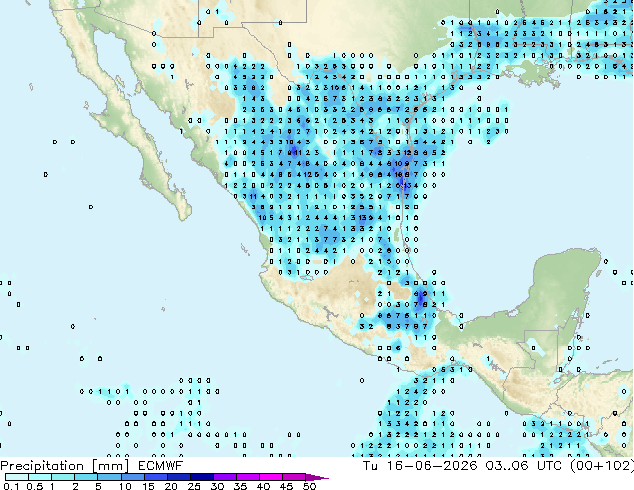Click the '0.5' legend scale value

[34, 486]
